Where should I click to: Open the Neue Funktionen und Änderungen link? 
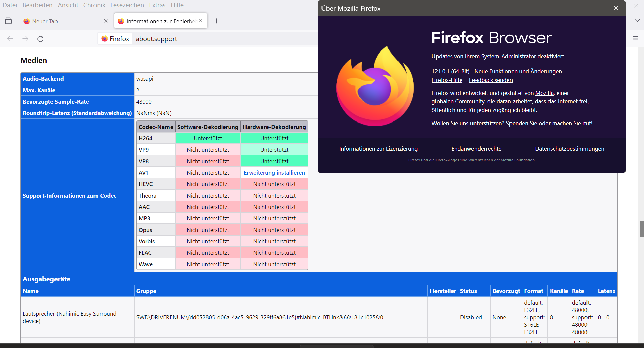point(518,71)
